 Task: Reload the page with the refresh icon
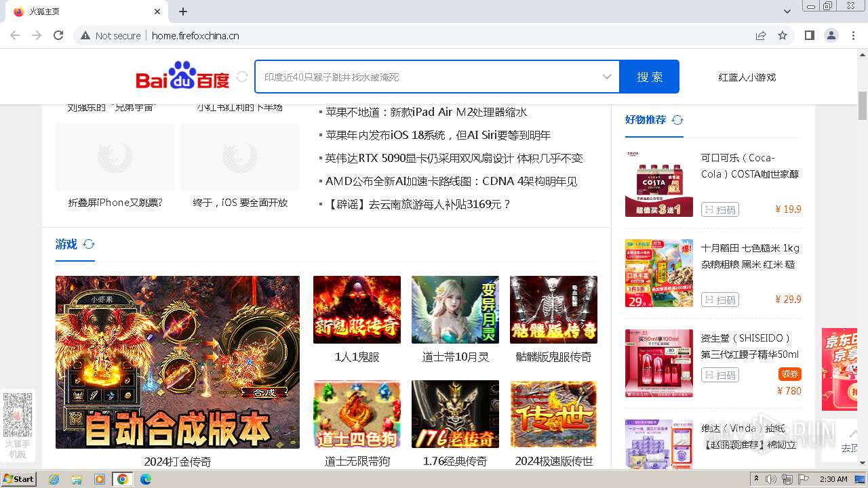click(58, 35)
